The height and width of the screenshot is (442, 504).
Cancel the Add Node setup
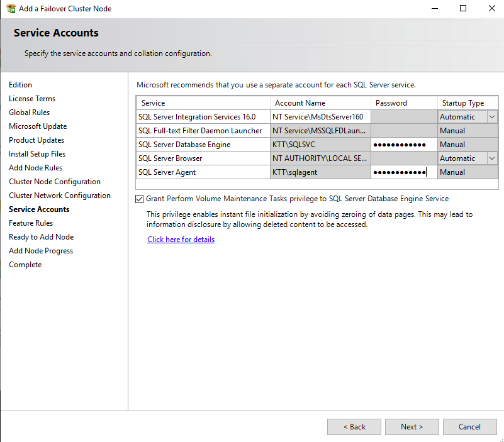coord(469,426)
